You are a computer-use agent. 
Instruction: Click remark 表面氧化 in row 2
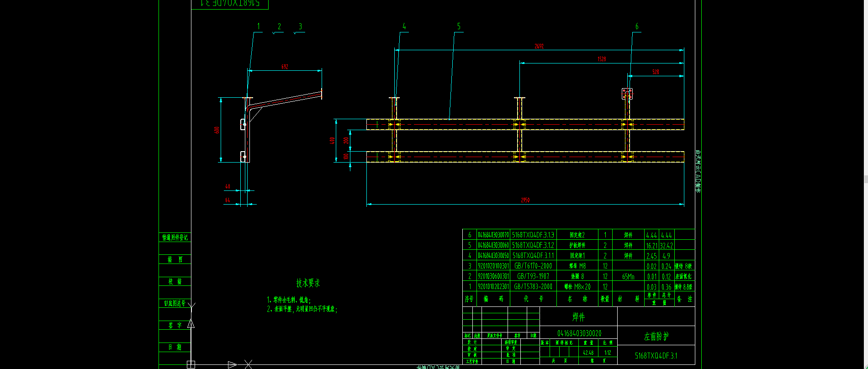tap(683, 276)
